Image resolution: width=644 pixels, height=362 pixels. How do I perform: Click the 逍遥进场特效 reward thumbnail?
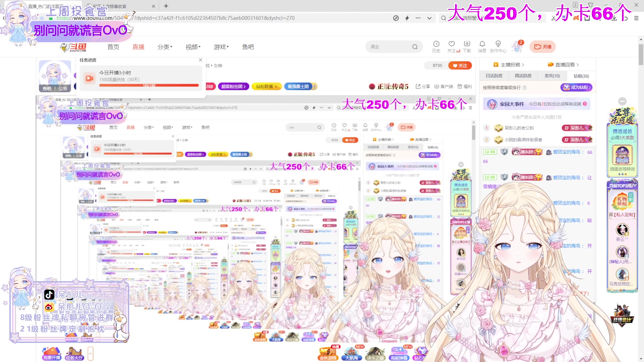pos(622,156)
